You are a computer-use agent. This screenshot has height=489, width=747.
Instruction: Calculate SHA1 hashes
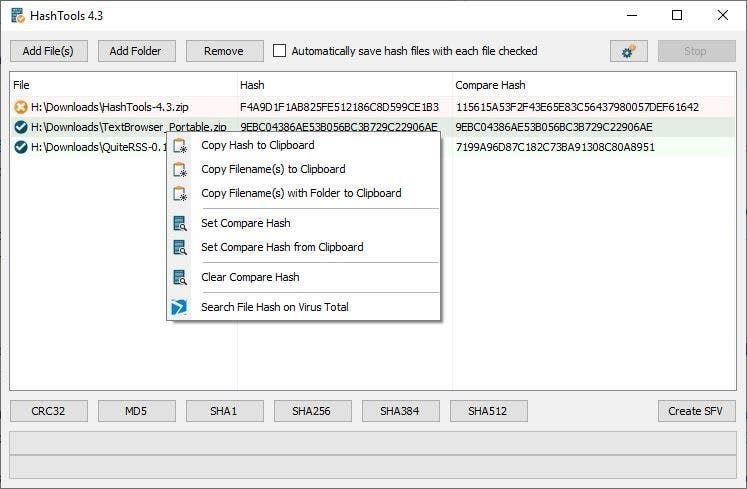(x=224, y=411)
